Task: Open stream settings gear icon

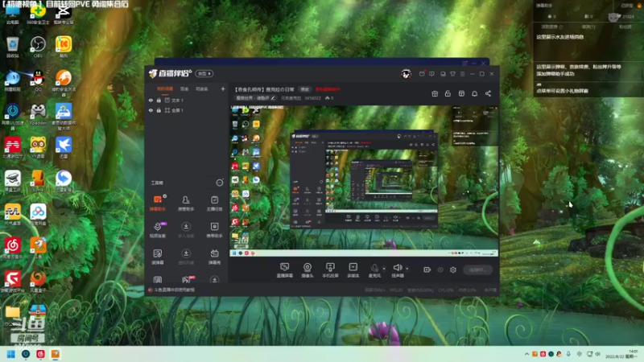Action: pos(453,269)
